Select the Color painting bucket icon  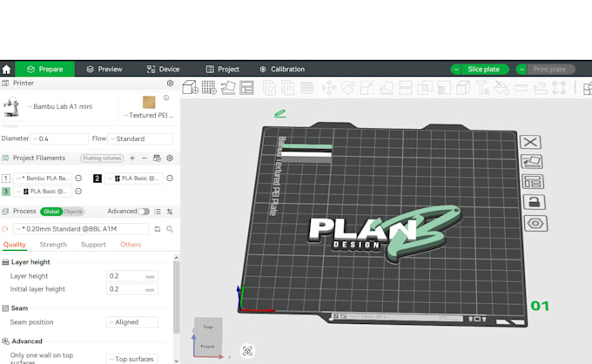point(501,88)
